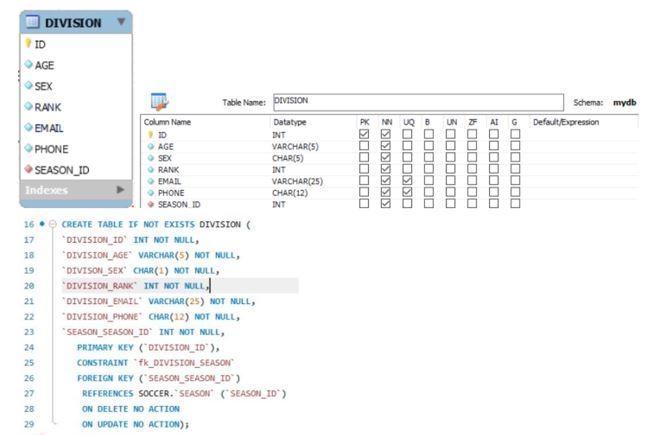Image resolution: width=666 pixels, height=435 pixels.
Task: Select the RANK column diamond icon in diagram
Action: (x=28, y=106)
